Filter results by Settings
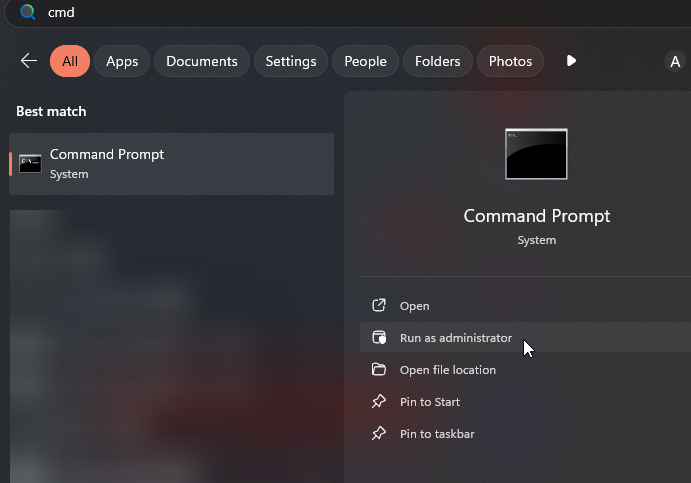 coord(291,61)
